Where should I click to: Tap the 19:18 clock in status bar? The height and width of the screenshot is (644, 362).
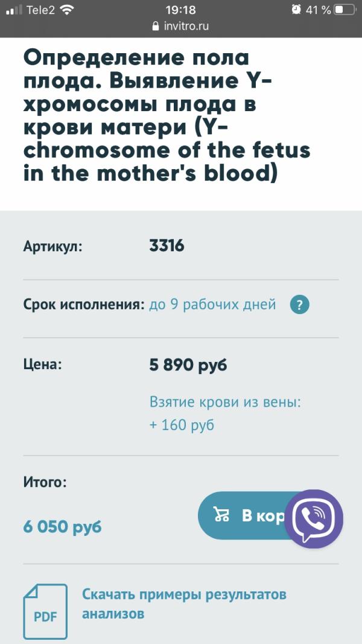coord(180,10)
